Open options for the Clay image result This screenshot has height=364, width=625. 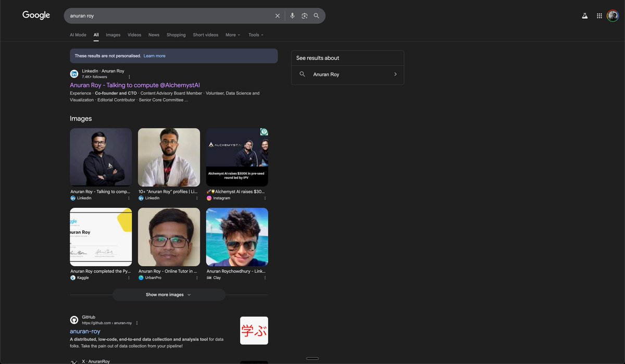(265, 278)
